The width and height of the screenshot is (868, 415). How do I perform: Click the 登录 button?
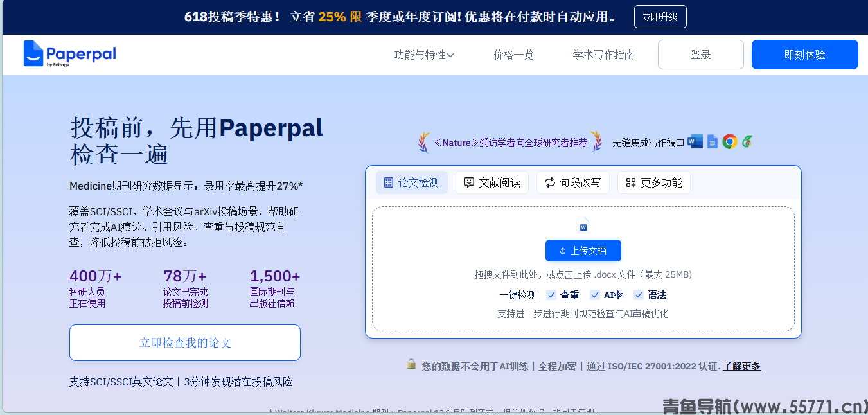701,55
